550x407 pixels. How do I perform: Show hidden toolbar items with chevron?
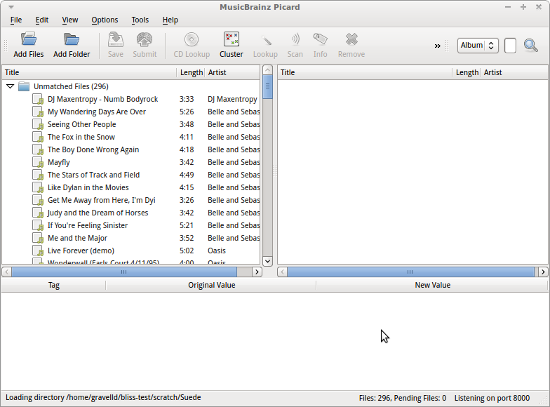(437, 46)
